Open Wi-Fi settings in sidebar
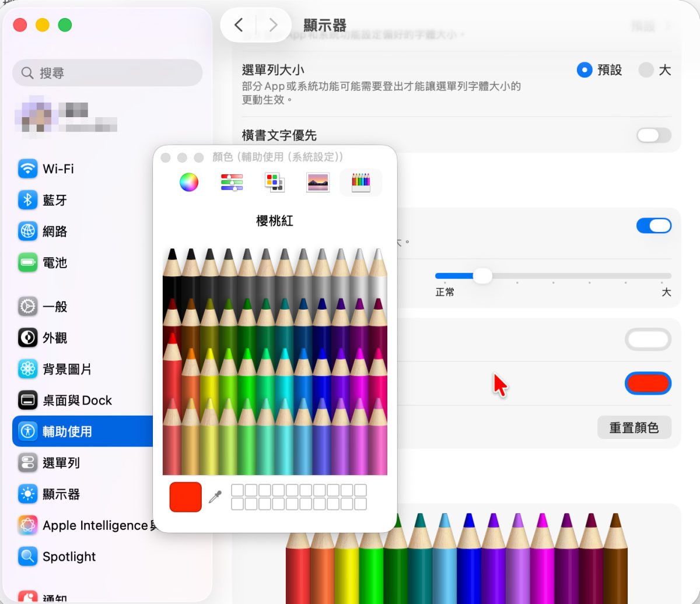 tap(82, 169)
